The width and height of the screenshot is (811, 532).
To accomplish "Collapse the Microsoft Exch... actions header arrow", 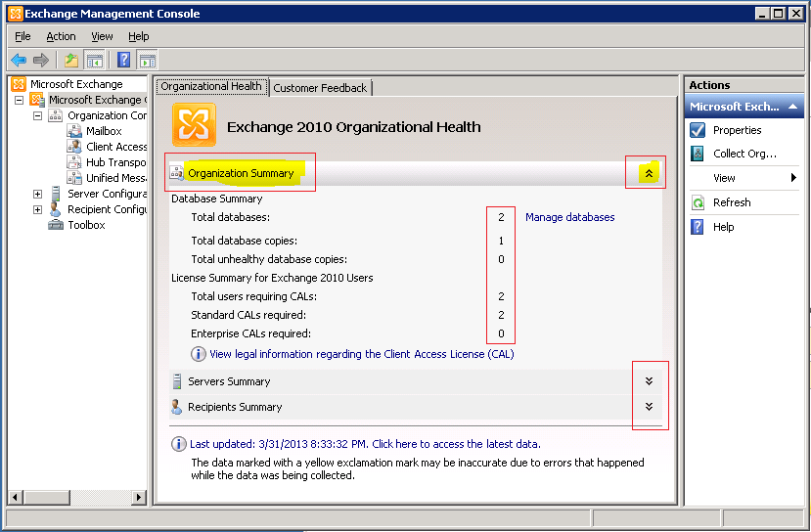I will [x=792, y=107].
